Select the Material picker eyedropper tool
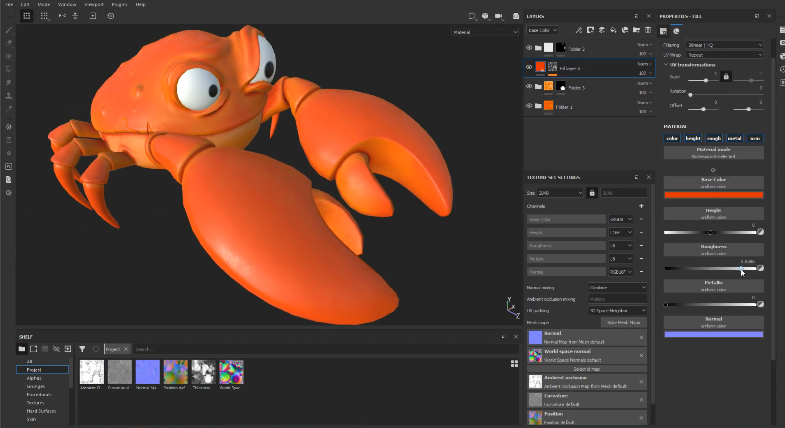Viewport: 785px width, 428px height. 9,109
